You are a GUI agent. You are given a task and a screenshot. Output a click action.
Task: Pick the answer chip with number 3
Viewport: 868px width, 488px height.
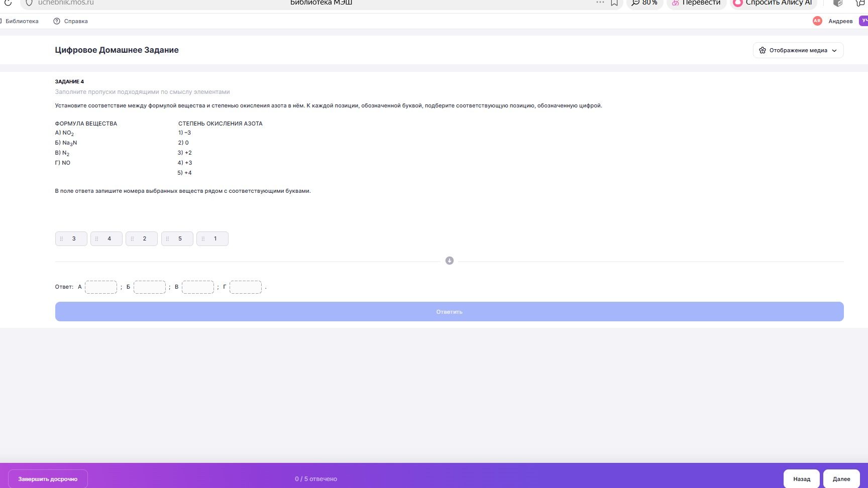[71, 238]
